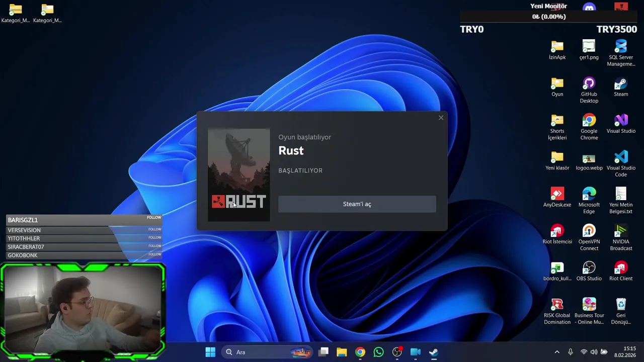Open the Windows Start menu
Image resolution: width=644 pixels, height=362 pixels.
pos(210,352)
